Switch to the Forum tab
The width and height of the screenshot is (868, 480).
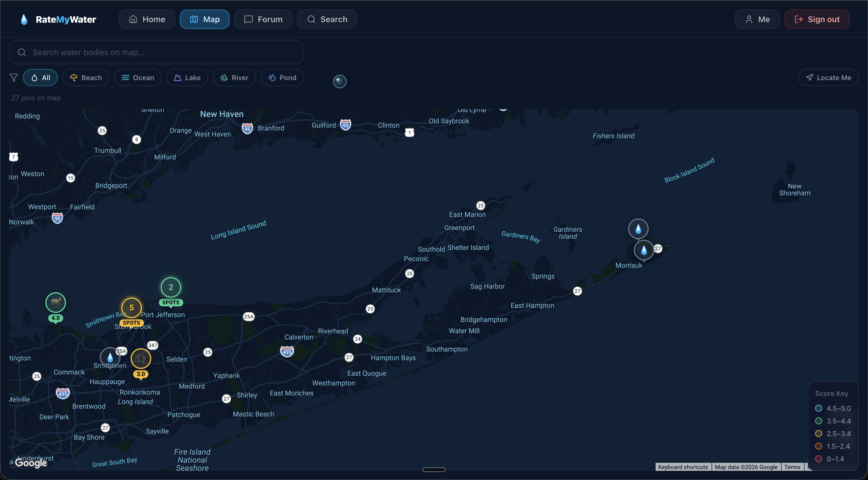pos(263,19)
